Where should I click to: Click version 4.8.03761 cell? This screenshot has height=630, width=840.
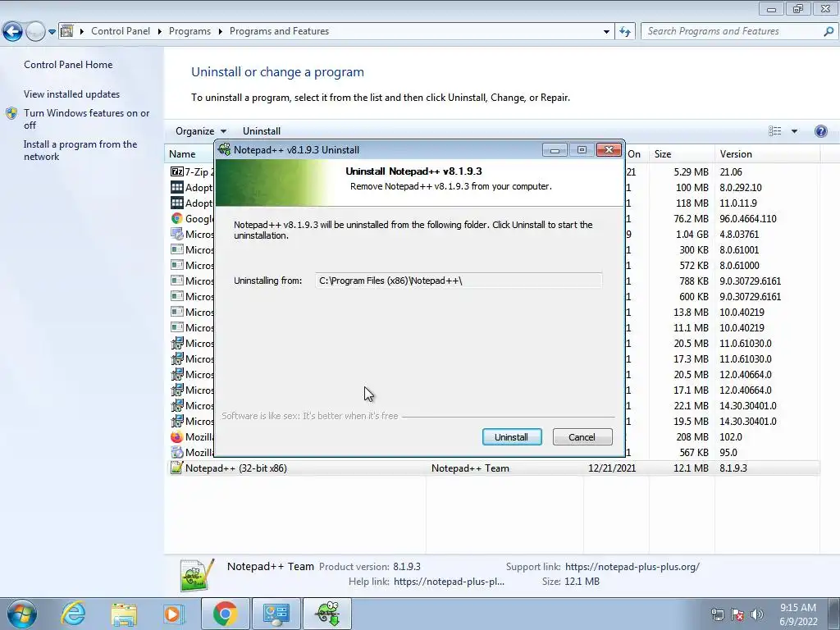(739, 234)
